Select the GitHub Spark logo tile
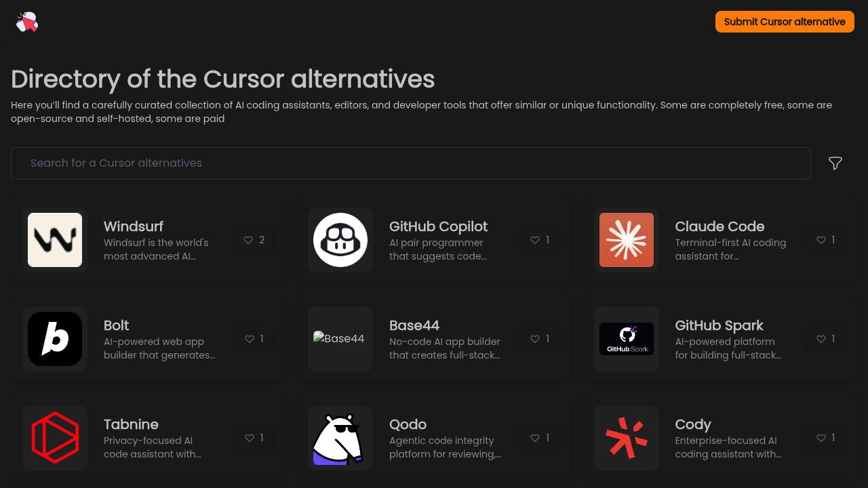The image size is (868, 488). (x=626, y=339)
